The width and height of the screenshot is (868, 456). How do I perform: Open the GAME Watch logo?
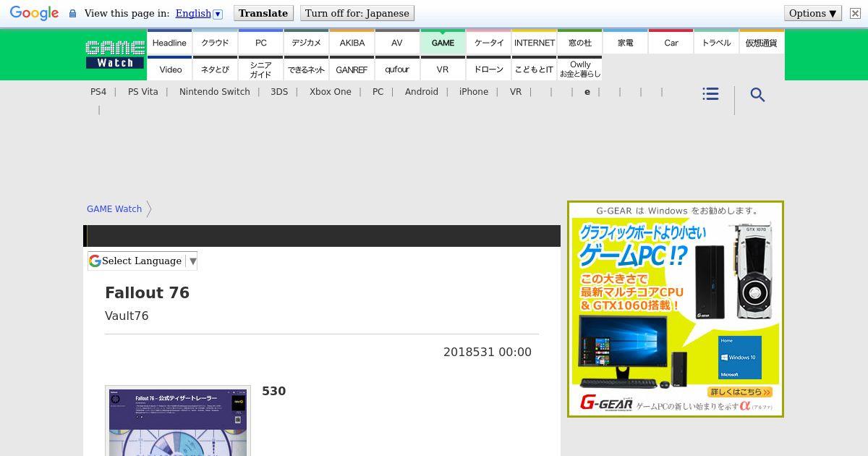115,54
